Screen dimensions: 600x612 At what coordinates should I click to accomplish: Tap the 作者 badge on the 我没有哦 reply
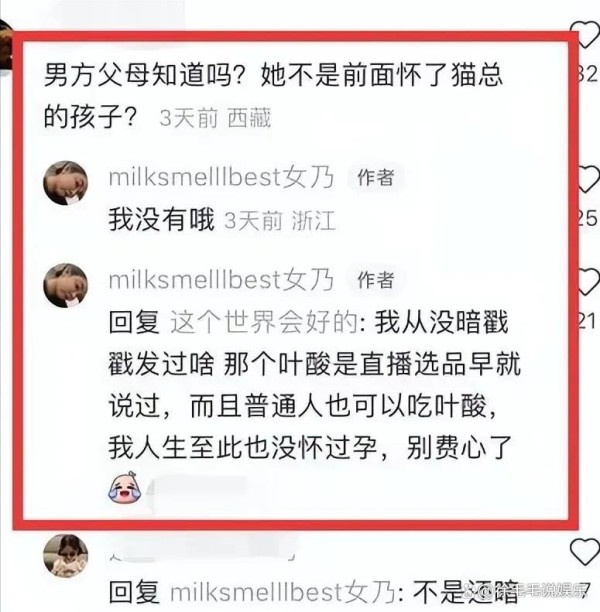(x=376, y=178)
